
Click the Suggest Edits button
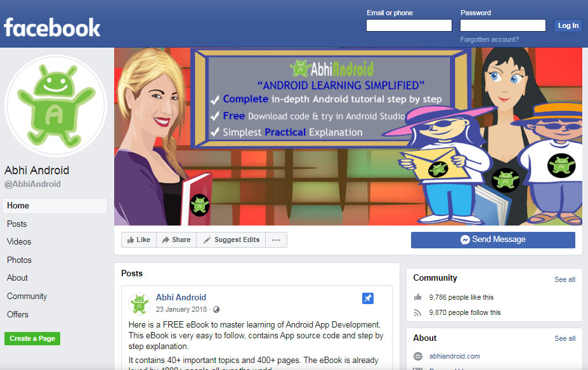(231, 239)
